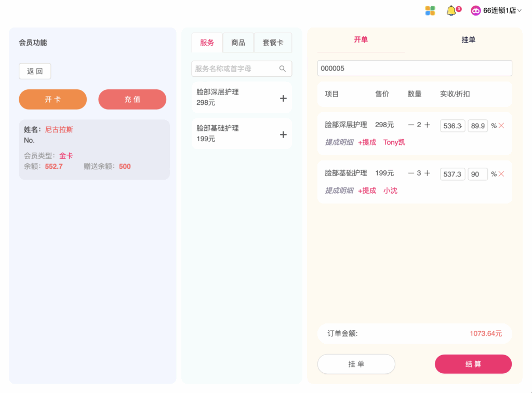This screenshot has width=532, height=393.
Task: Click the search magnifier icon
Action: (282, 69)
